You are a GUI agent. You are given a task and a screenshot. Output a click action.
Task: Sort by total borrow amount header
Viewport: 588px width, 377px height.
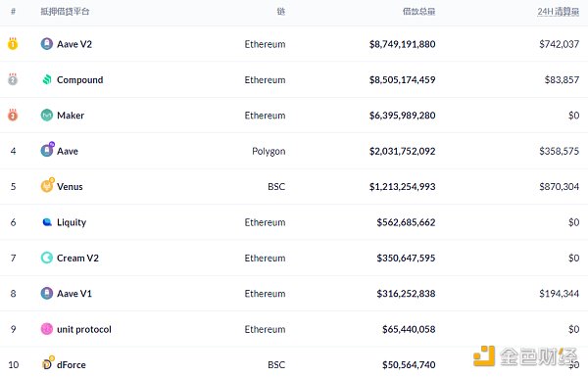pos(418,12)
